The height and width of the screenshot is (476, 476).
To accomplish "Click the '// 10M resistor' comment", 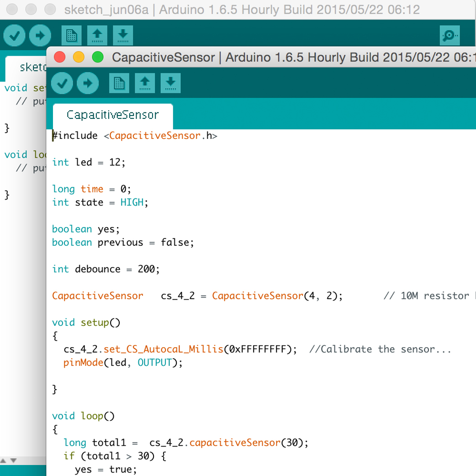I will (x=426, y=296).
